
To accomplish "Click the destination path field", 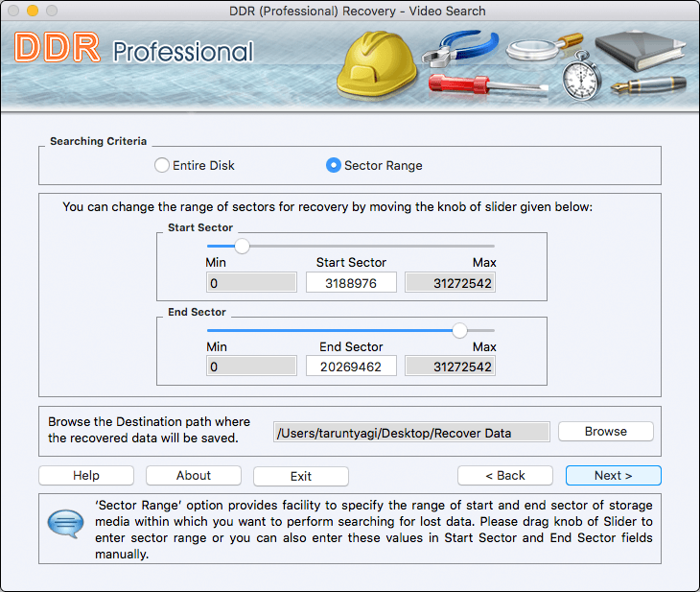I will pos(411,433).
